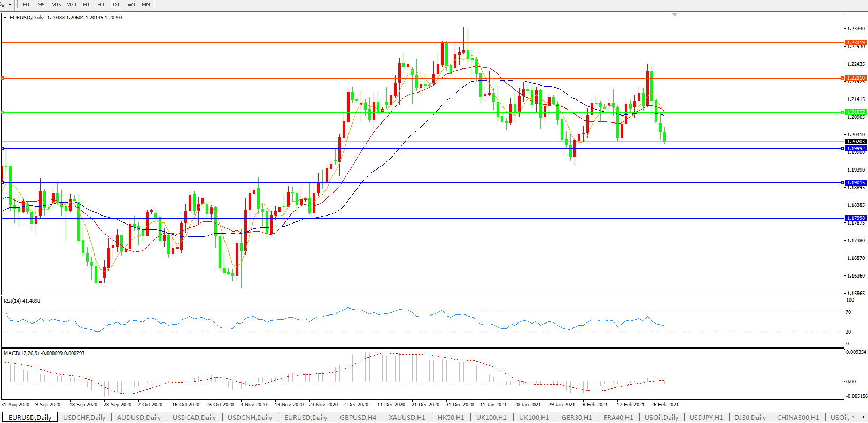Viewport: 868px width, 423px height.
Task: Toggle the H4 timeframe button
Action: click(101, 4)
